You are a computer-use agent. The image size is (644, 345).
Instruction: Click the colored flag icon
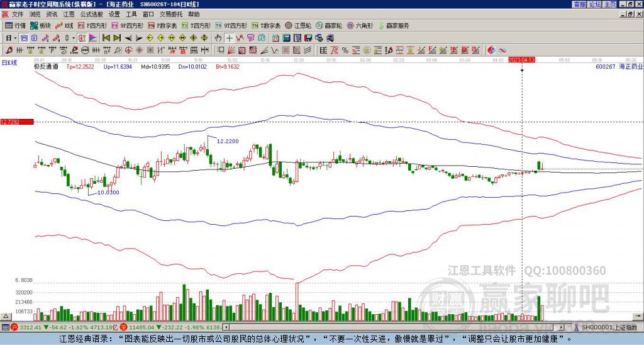[93, 38]
